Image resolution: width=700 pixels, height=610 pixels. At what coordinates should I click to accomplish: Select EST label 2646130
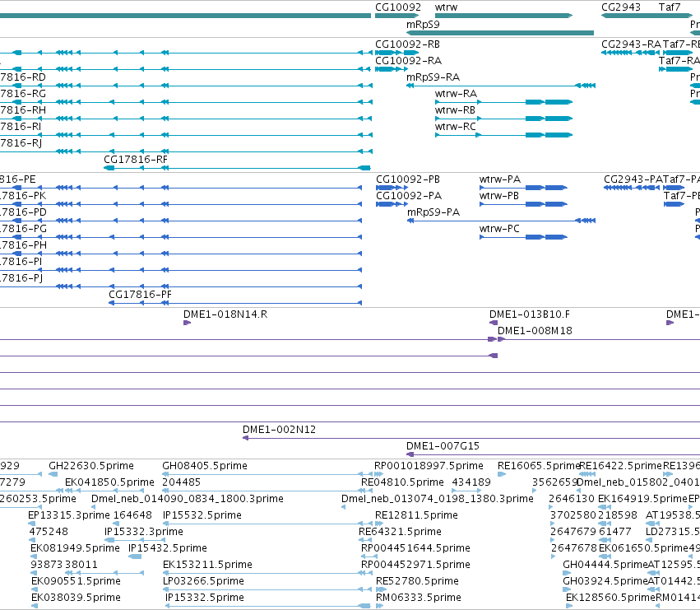[x=572, y=499]
